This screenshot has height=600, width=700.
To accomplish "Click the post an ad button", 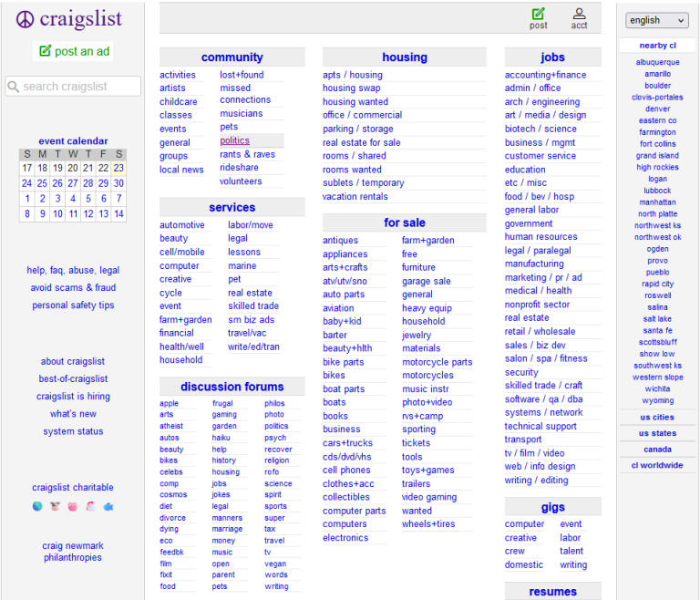I will point(74,51).
